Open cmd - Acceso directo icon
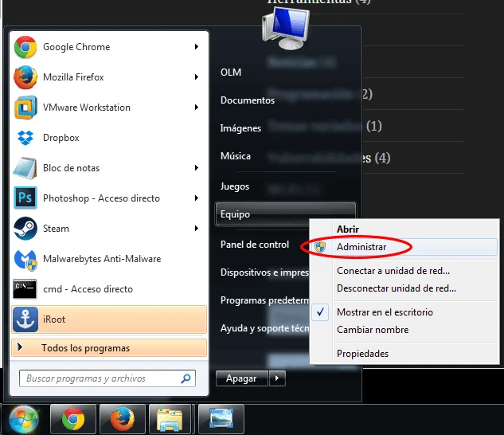Screen dimensions: 504x435 pyautogui.click(x=25, y=289)
